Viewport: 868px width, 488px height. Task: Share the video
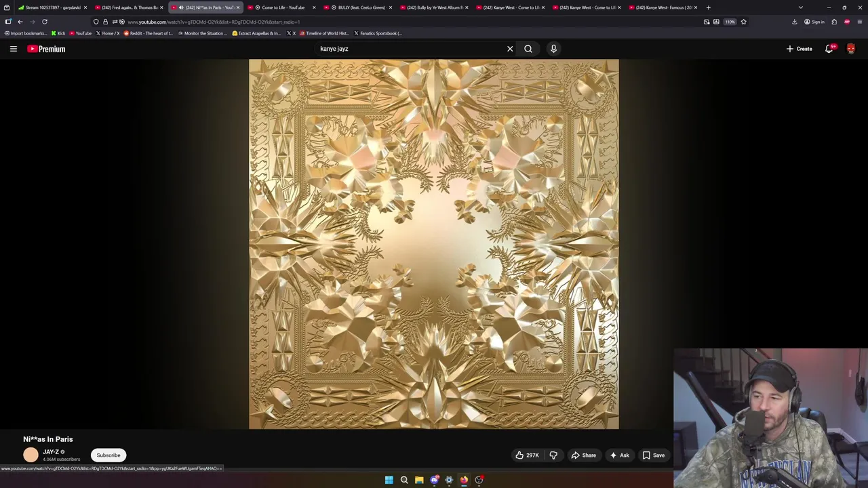point(583,455)
